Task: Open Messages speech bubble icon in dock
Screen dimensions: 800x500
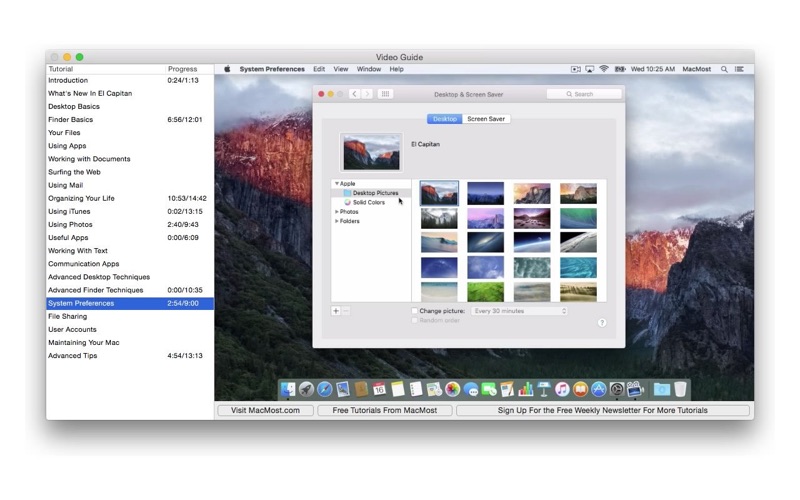Action: coord(471,389)
